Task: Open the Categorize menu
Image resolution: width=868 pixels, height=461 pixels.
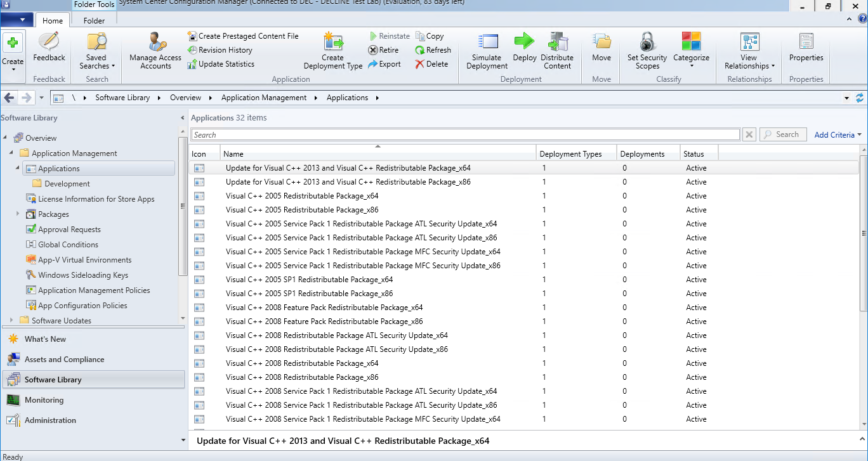Action: coord(691,49)
